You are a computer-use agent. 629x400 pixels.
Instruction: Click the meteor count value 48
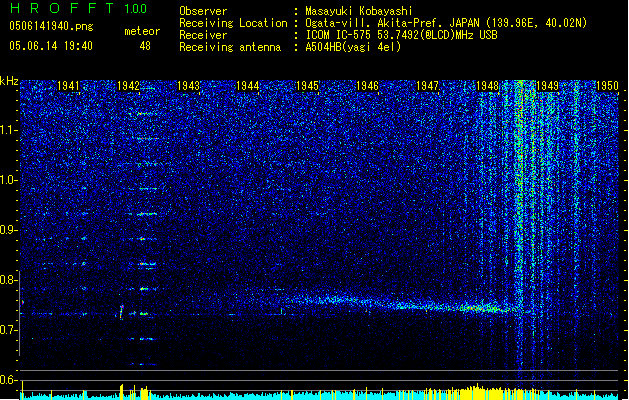pyautogui.click(x=145, y=46)
